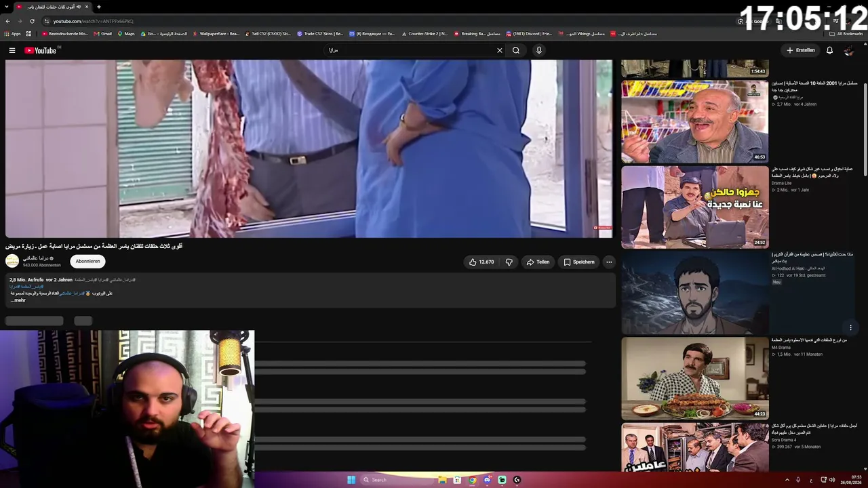Show hidden system tray icons
868x488 pixels.
[x=787, y=480]
